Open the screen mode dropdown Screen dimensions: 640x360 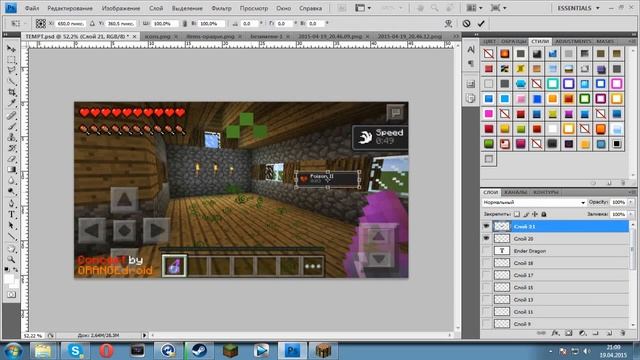pyautogui.click(x=498, y=8)
